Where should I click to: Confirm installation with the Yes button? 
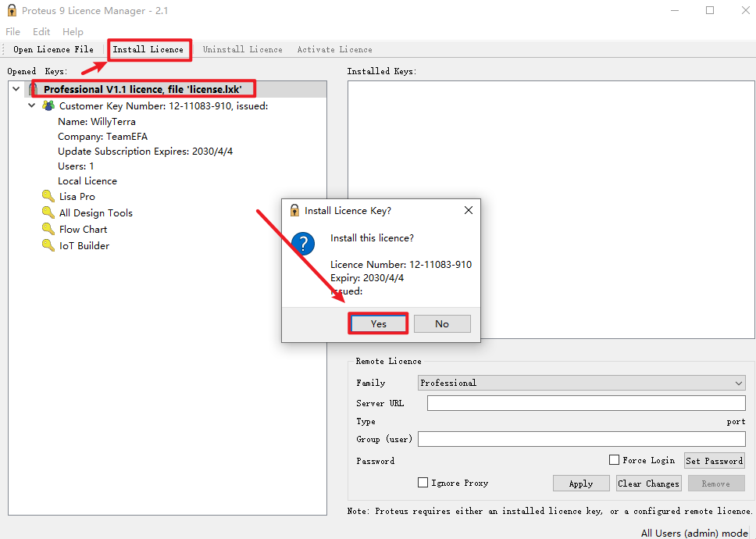click(x=379, y=323)
